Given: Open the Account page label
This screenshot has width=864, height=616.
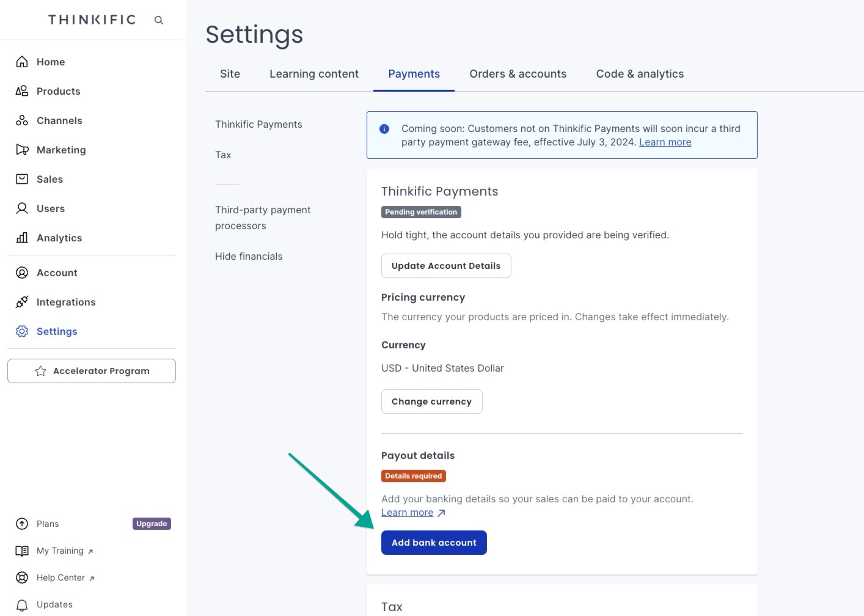Looking at the screenshot, I should [x=57, y=273].
